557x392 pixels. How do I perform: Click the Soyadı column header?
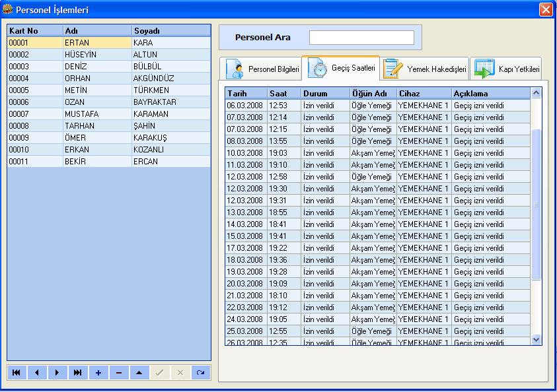[170, 30]
